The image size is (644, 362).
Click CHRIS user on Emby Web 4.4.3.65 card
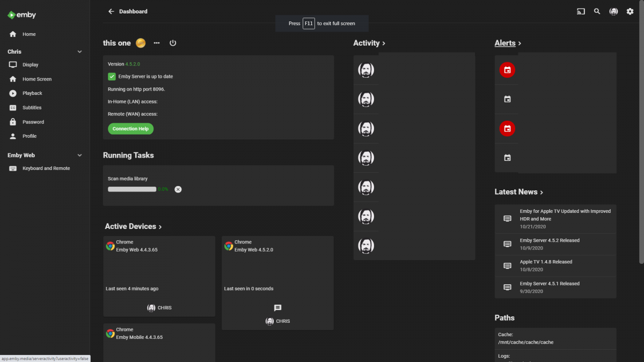159,308
